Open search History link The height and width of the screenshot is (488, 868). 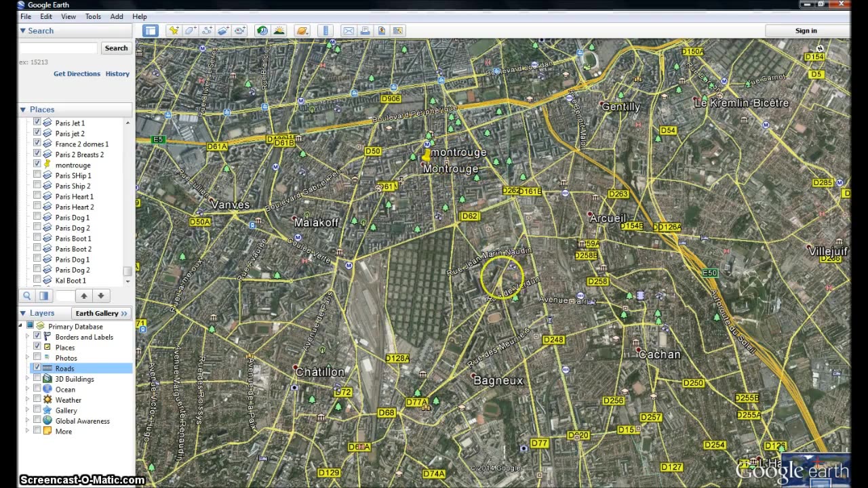coord(117,73)
